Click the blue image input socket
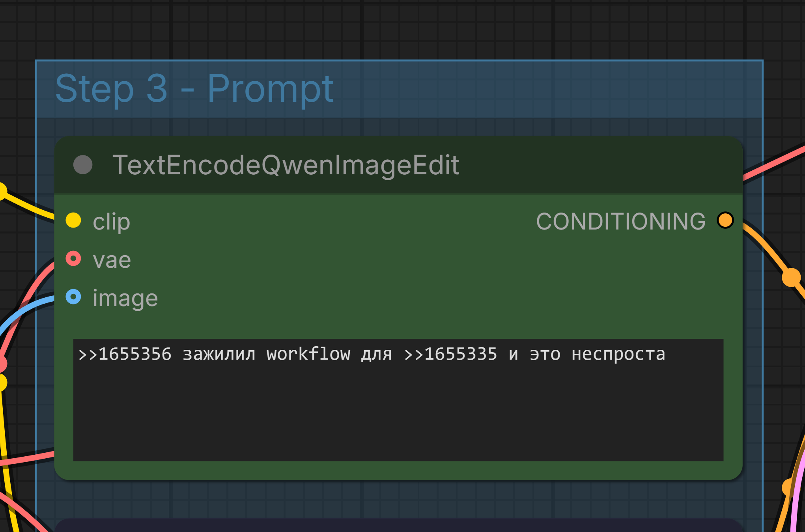The height and width of the screenshot is (532, 805). click(x=73, y=297)
